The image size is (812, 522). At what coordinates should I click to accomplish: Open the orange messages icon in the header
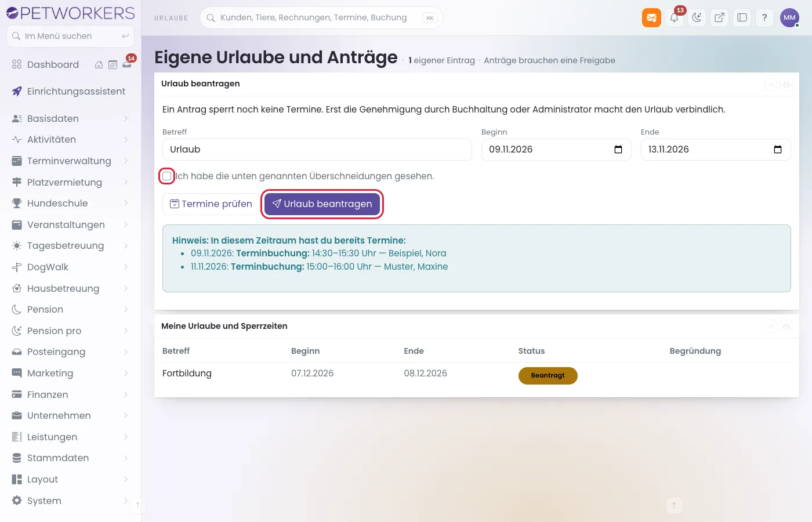click(x=651, y=17)
